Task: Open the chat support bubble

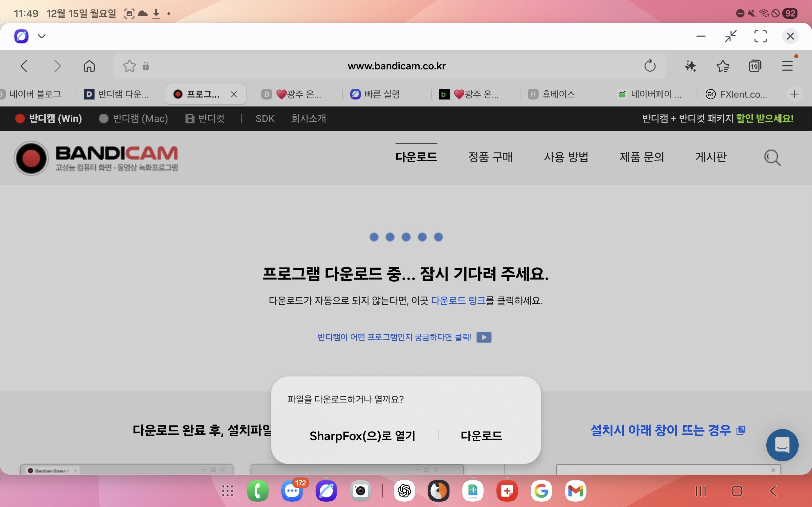Action: click(782, 445)
